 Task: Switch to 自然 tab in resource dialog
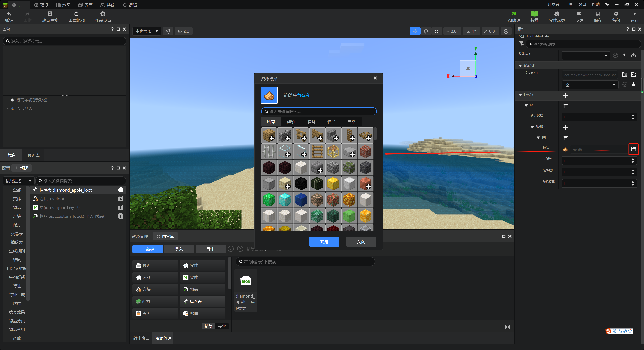(351, 121)
